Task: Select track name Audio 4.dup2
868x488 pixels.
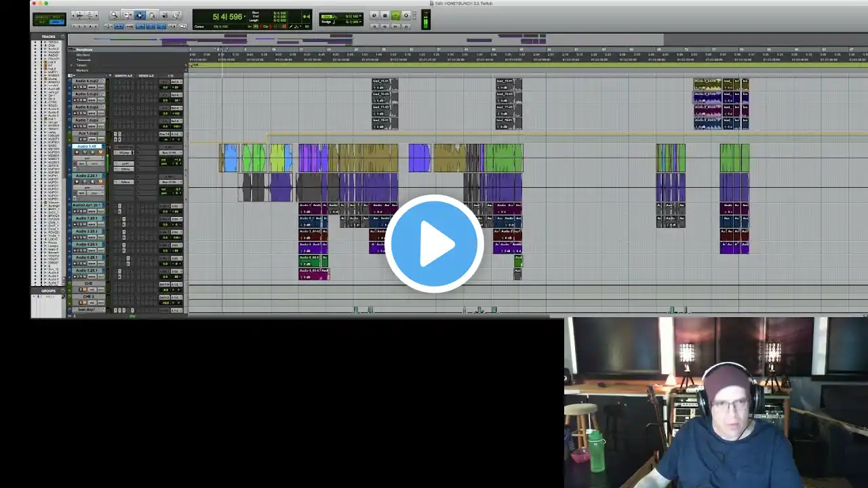Action: [87, 81]
